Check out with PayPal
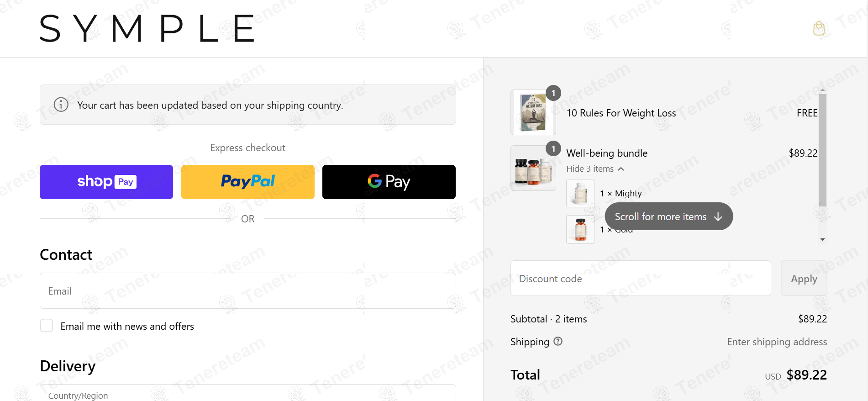 coord(247,182)
